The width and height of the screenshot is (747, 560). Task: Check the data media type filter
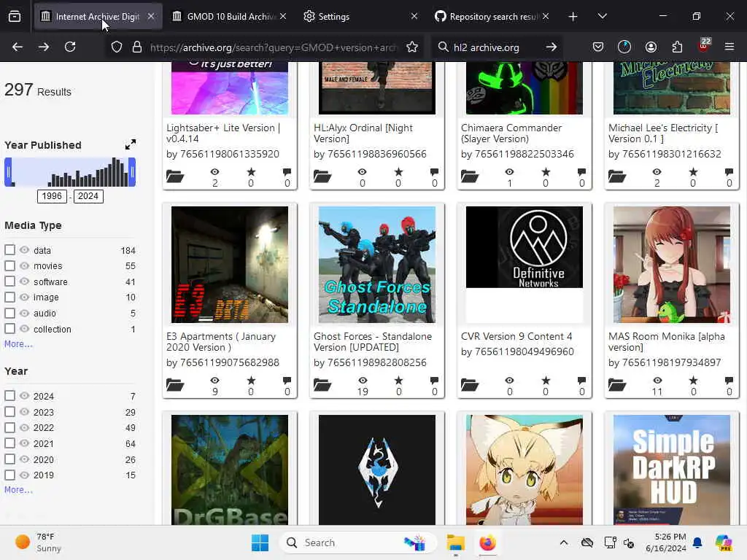9,249
